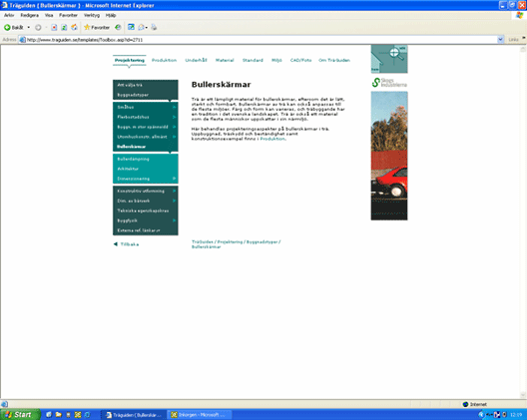Open the History toolbar icon

pos(118,28)
